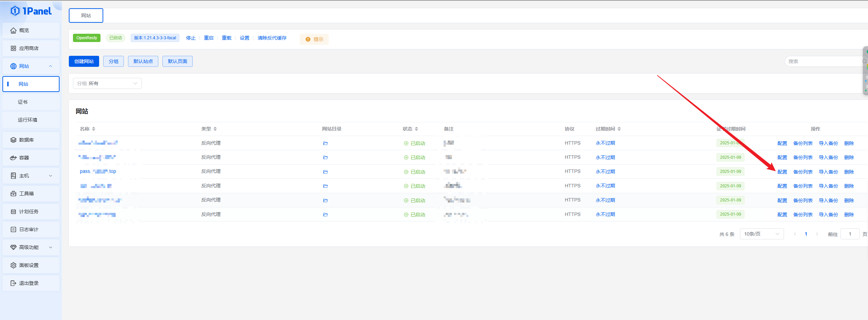868x320 pixels.
Task: Sort by 过期时间 column arrows
Action: point(619,129)
